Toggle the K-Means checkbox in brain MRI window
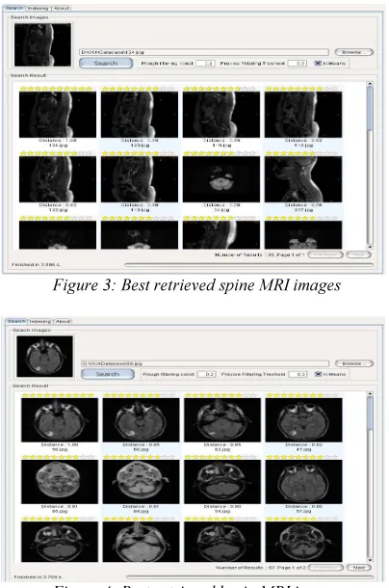 click(318, 374)
